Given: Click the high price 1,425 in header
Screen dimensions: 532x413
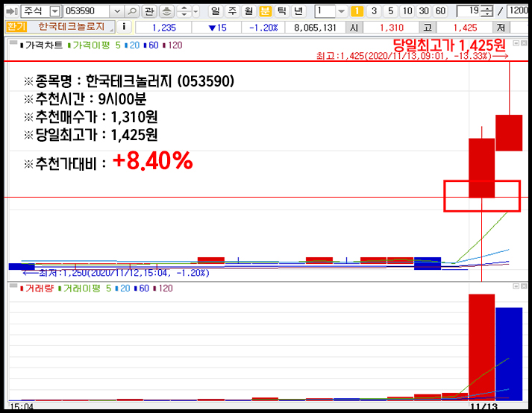Looking at the screenshot, I should [x=465, y=28].
